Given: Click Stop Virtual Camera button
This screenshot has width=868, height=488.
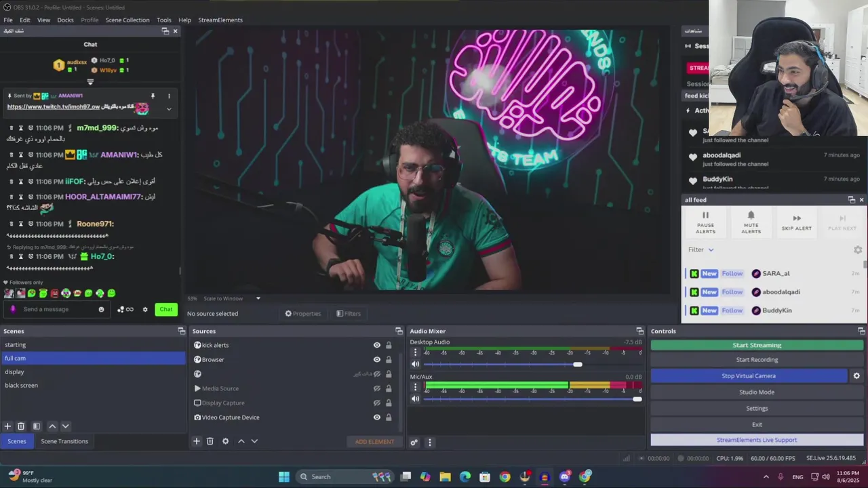Looking at the screenshot, I should coord(749,376).
